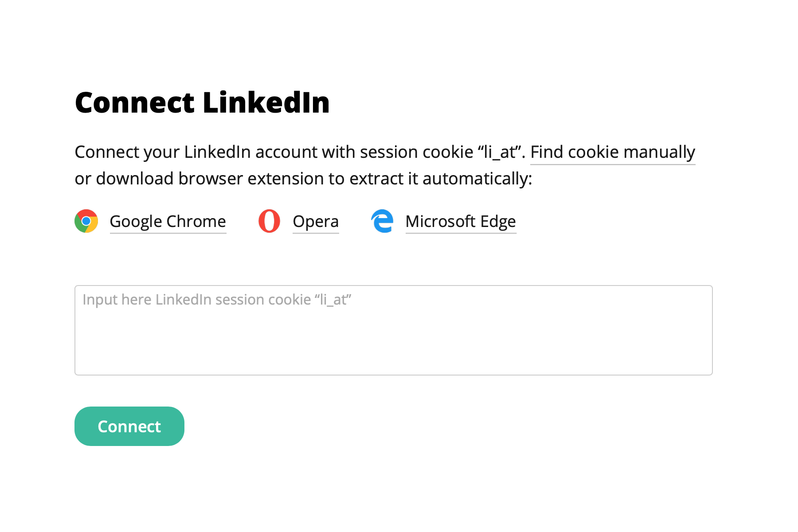Focus the li_at session cookie input box
798x532 pixels.
(393, 330)
